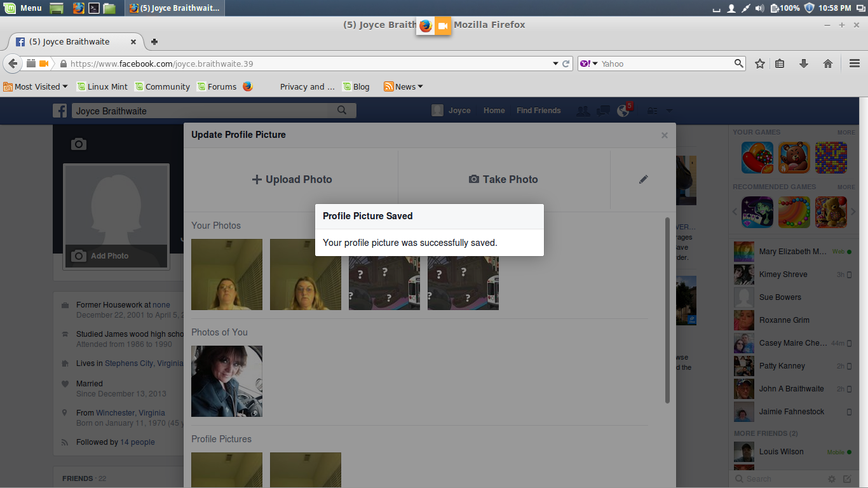Expand the News feed bookmark dropdown
Viewport: 868px width, 488px height.
pos(403,86)
